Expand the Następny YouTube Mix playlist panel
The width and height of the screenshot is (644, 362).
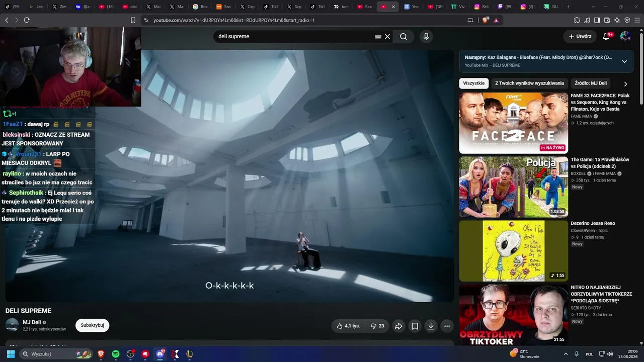tap(624, 61)
